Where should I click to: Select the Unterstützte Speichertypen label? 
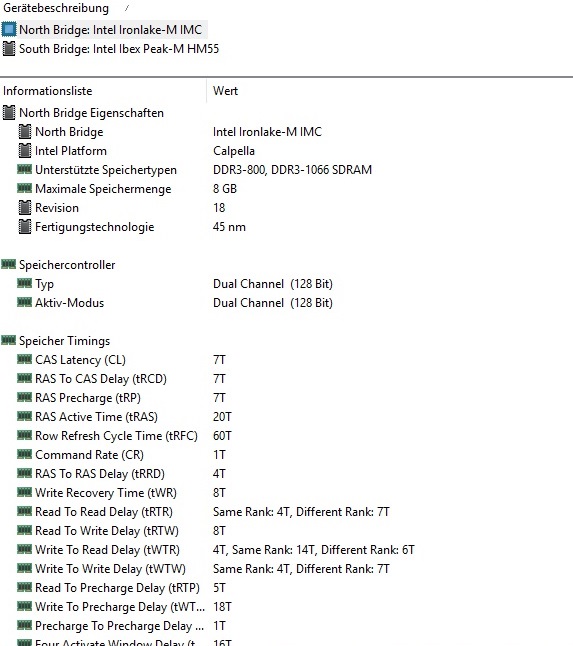(x=106, y=170)
